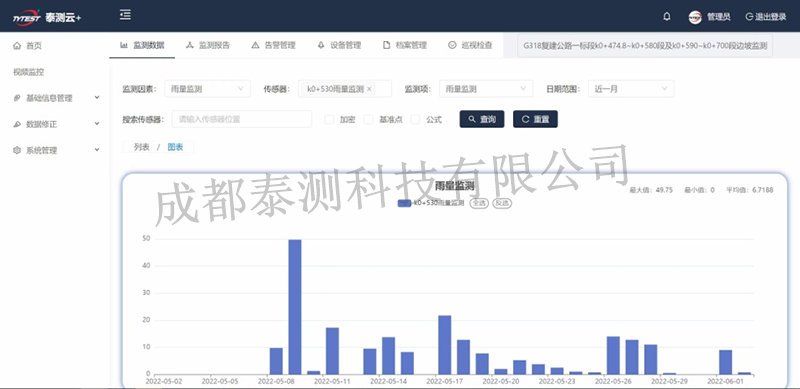The image size is (800, 389).
Task: Open the 传感器 multi-select box
Action: pyautogui.click(x=344, y=89)
